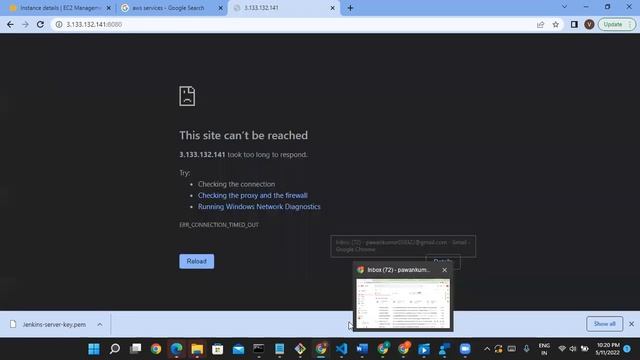Image resolution: width=640 pixels, height=360 pixels.
Task: Close the EC2 Instance details tab
Action: point(109,8)
